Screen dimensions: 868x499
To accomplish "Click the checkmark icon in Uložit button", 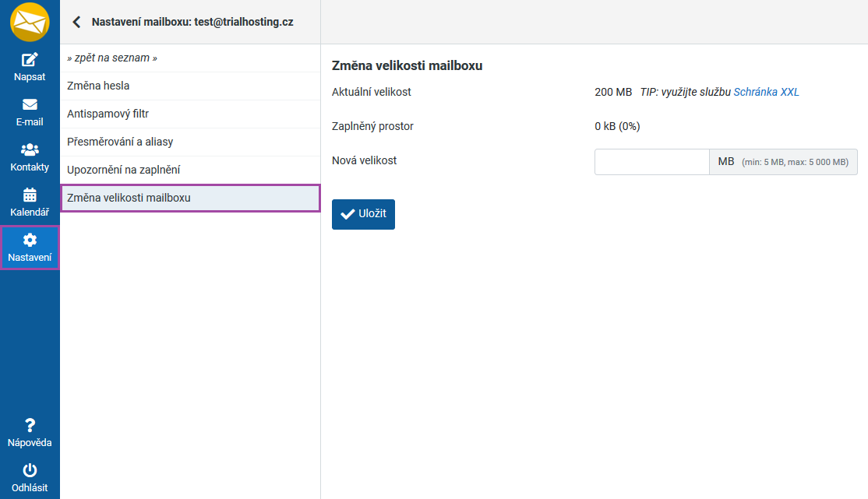I will [x=348, y=215].
